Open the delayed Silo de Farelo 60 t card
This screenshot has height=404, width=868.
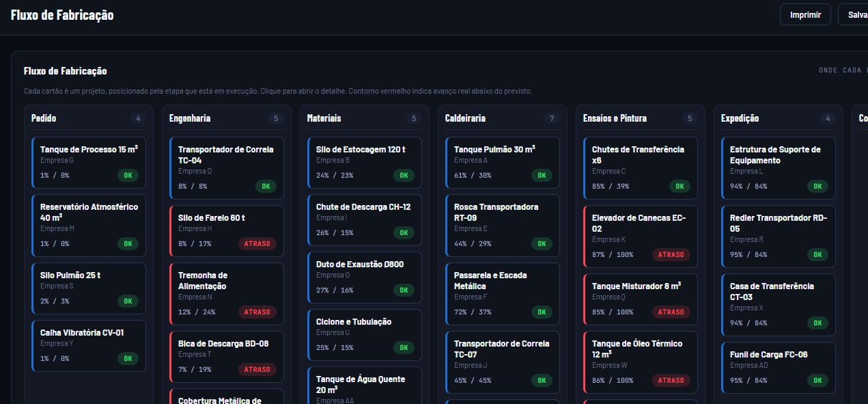[227, 231]
